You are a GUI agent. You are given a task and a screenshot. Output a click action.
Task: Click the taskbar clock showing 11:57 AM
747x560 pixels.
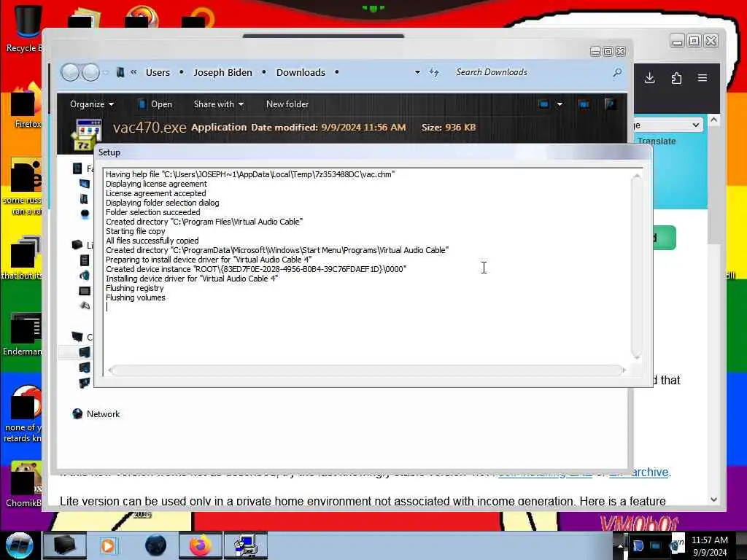[x=709, y=545]
